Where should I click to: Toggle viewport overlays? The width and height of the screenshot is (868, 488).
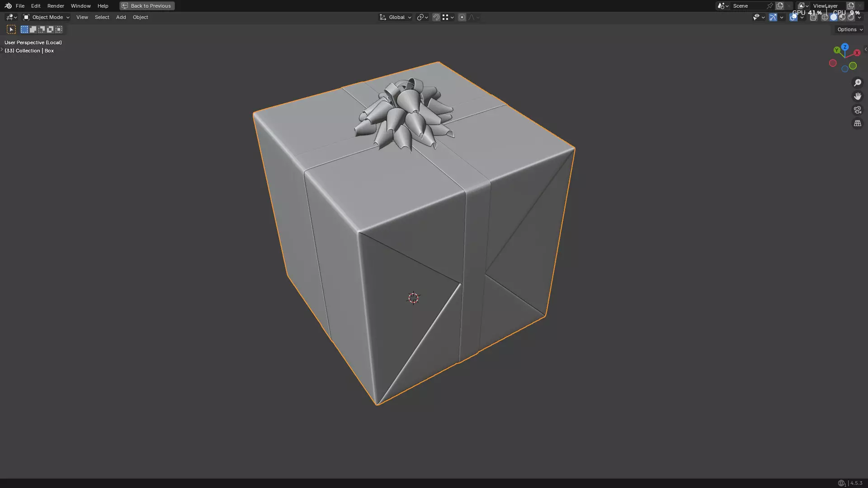point(793,17)
